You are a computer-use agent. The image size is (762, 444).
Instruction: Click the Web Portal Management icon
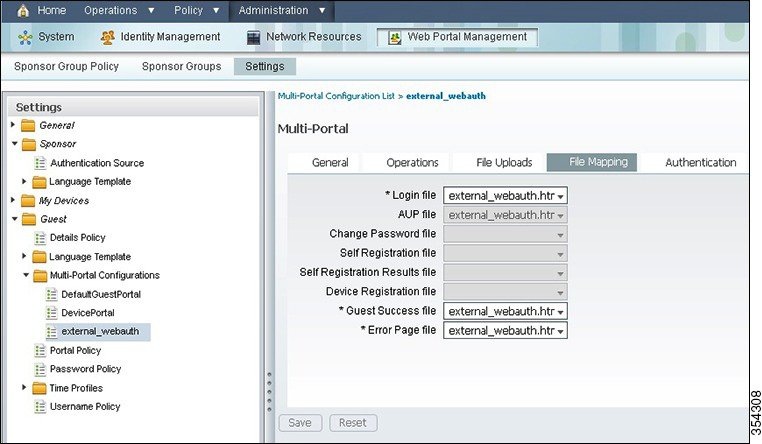[395, 37]
